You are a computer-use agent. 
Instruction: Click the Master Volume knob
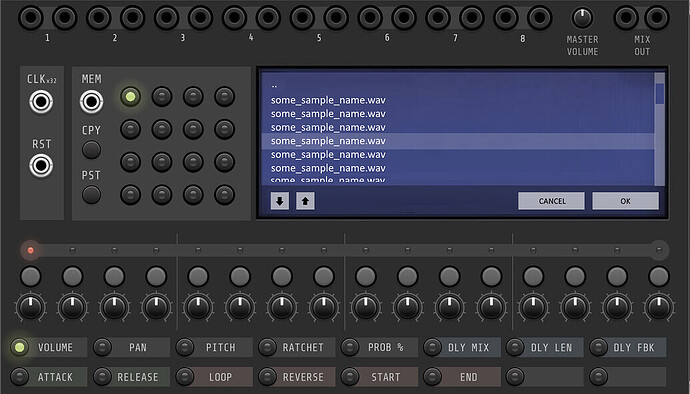click(x=582, y=18)
